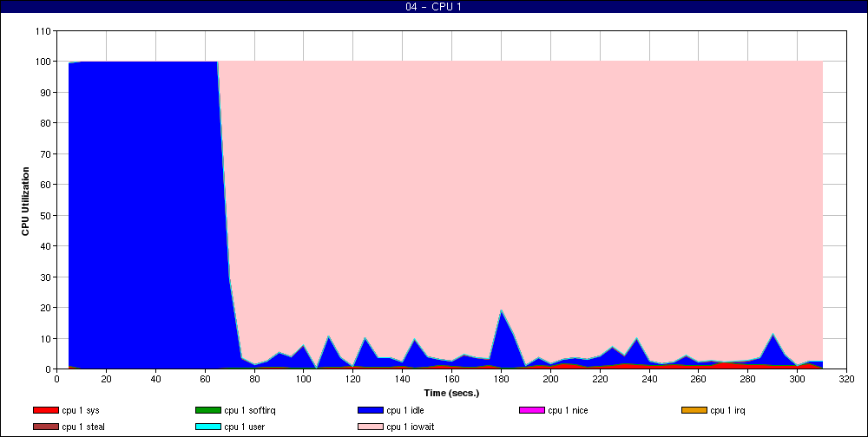Select the 'cpu 1 idle' legend label
Screen dimensions: 868x437
click(405, 410)
